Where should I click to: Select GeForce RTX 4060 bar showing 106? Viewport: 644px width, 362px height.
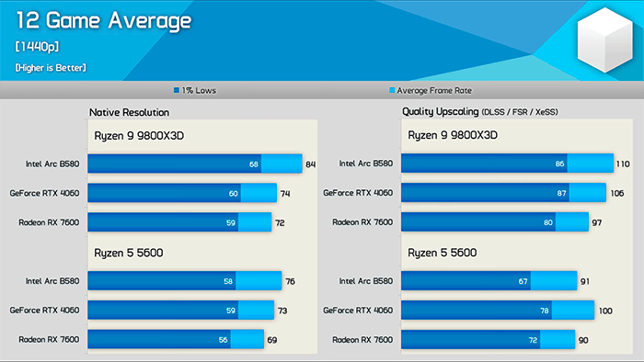pos(503,193)
